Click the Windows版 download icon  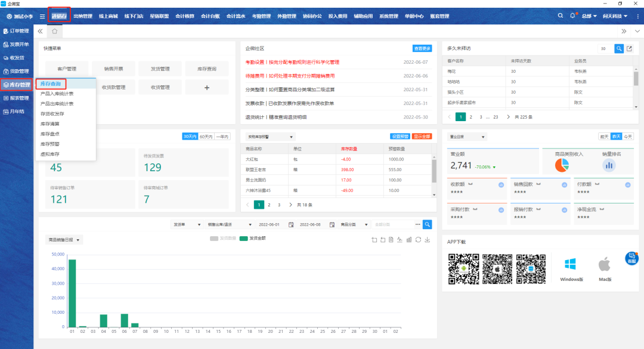(x=571, y=265)
